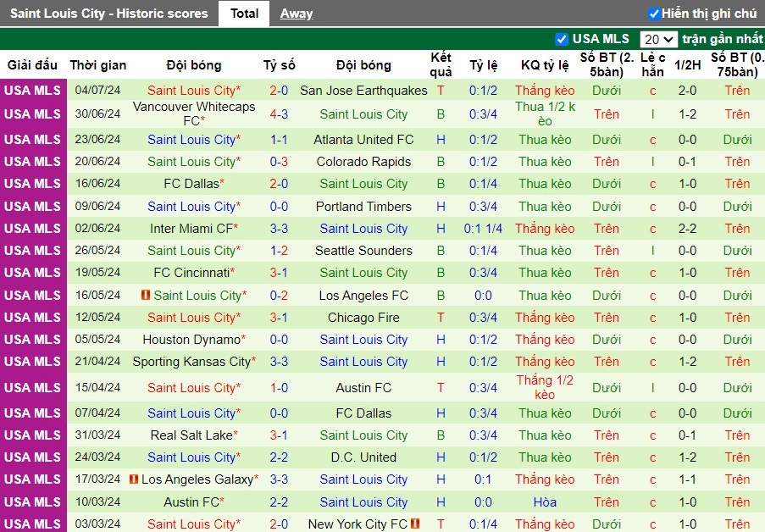
Task: Click the odds 0:1 1/4 for Inter Miami match
Action: (x=483, y=229)
